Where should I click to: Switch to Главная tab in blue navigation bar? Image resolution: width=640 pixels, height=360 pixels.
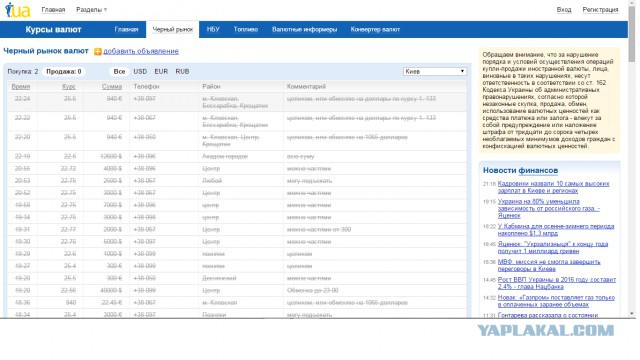(x=126, y=29)
